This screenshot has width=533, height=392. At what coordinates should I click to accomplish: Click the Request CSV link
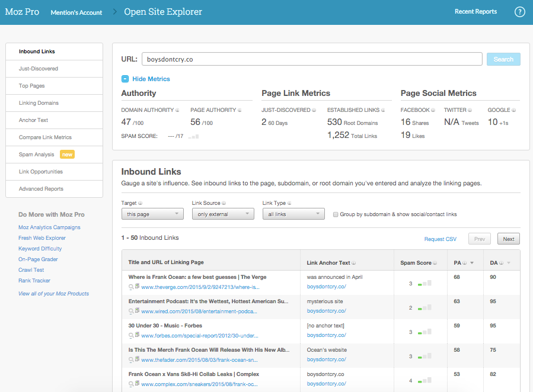[440, 239]
